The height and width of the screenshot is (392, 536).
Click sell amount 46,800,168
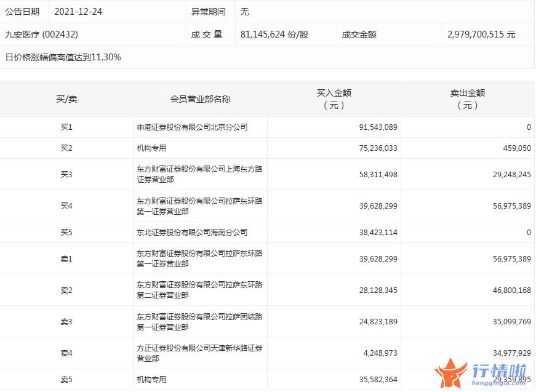click(512, 290)
